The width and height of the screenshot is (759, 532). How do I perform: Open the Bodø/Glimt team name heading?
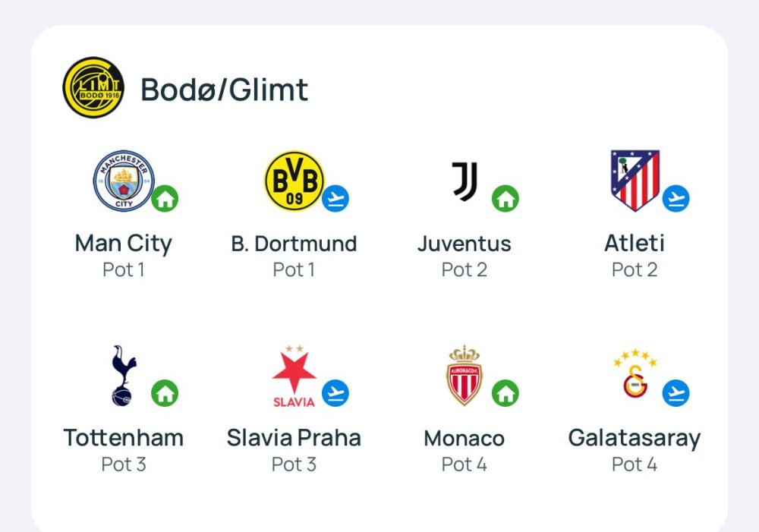[x=225, y=90]
